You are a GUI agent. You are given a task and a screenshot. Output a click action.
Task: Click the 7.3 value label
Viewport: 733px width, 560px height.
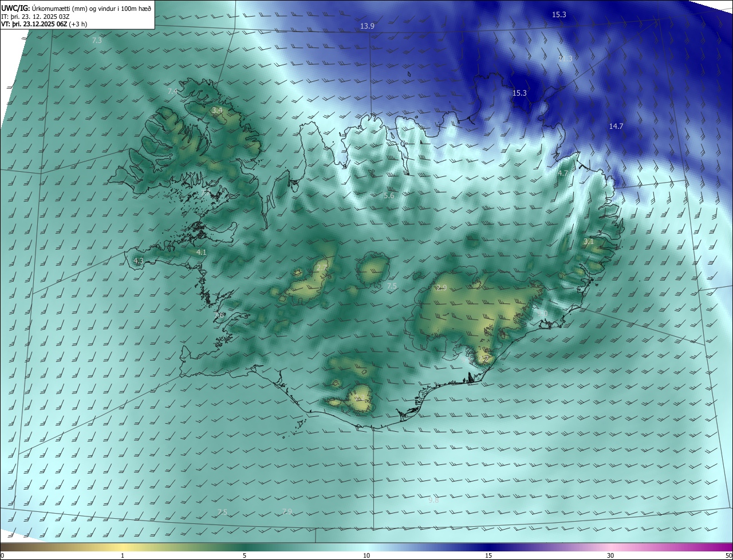click(x=97, y=40)
